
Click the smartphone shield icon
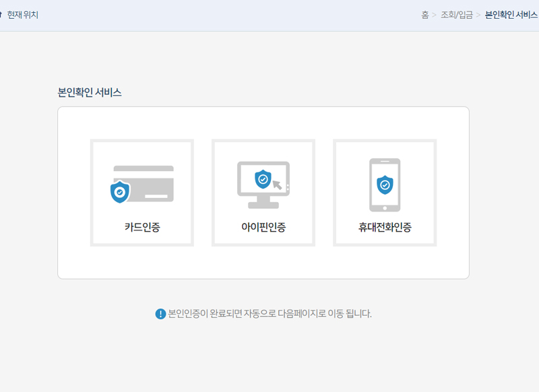pyautogui.click(x=385, y=185)
